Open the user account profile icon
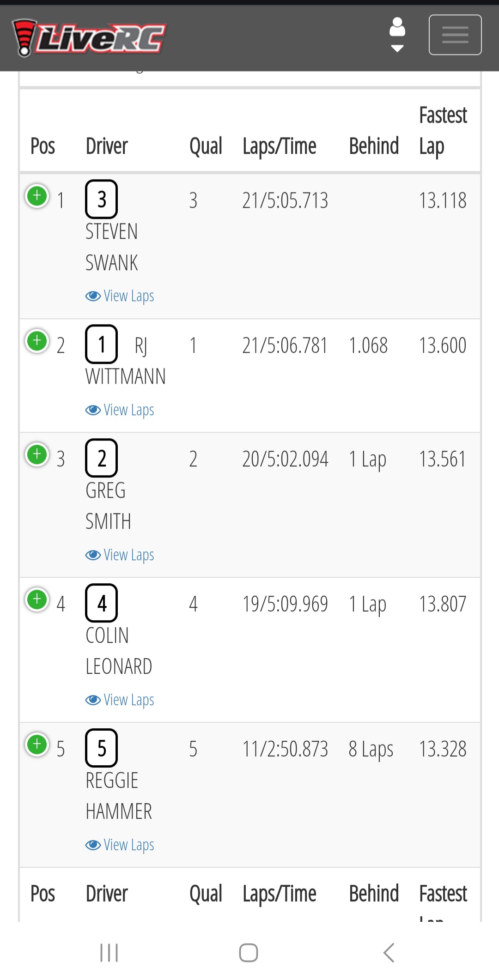 397,35
